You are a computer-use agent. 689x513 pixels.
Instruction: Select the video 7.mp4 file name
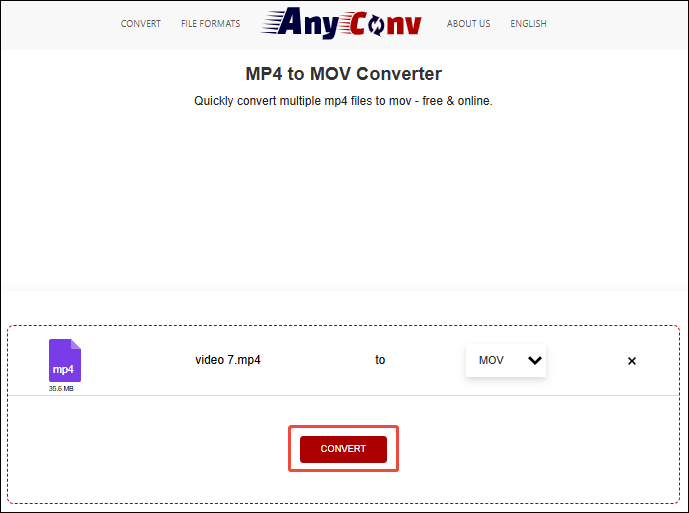coord(228,360)
